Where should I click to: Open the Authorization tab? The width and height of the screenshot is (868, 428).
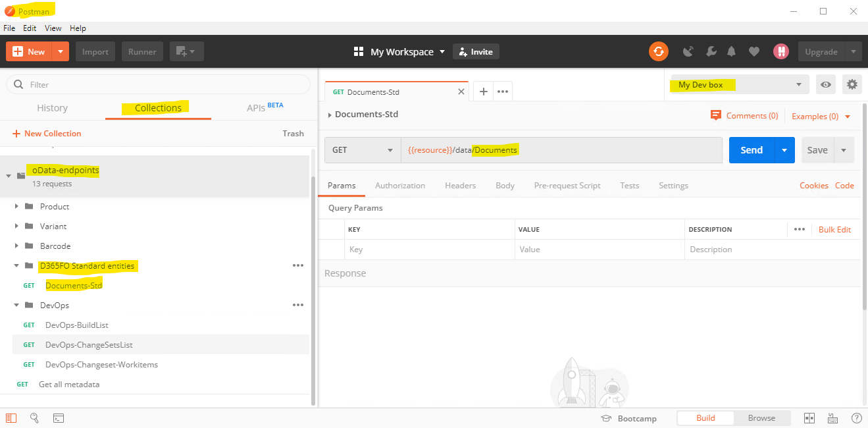pyautogui.click(x=400, y=186)
